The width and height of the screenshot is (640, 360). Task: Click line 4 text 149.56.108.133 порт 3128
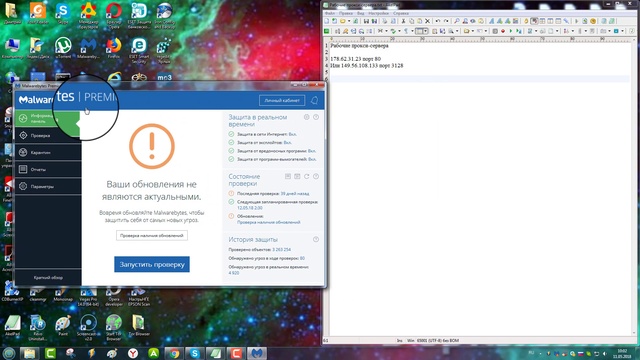[372, 65]
